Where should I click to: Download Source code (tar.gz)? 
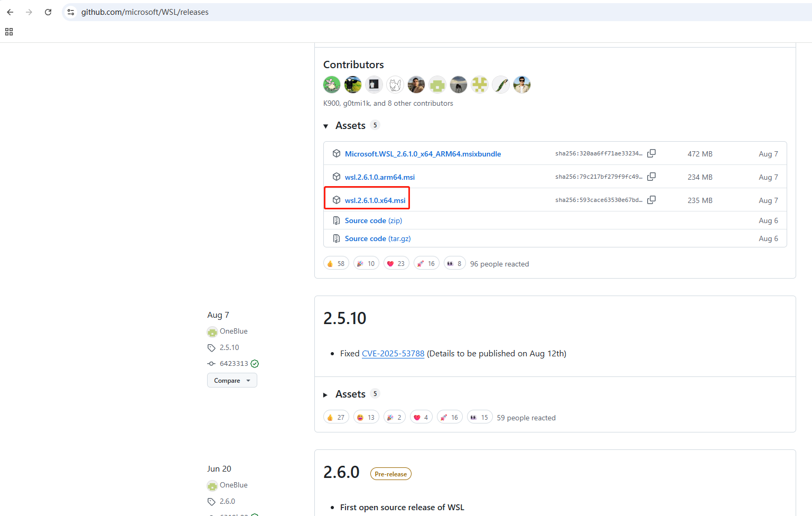coord(378,238)
